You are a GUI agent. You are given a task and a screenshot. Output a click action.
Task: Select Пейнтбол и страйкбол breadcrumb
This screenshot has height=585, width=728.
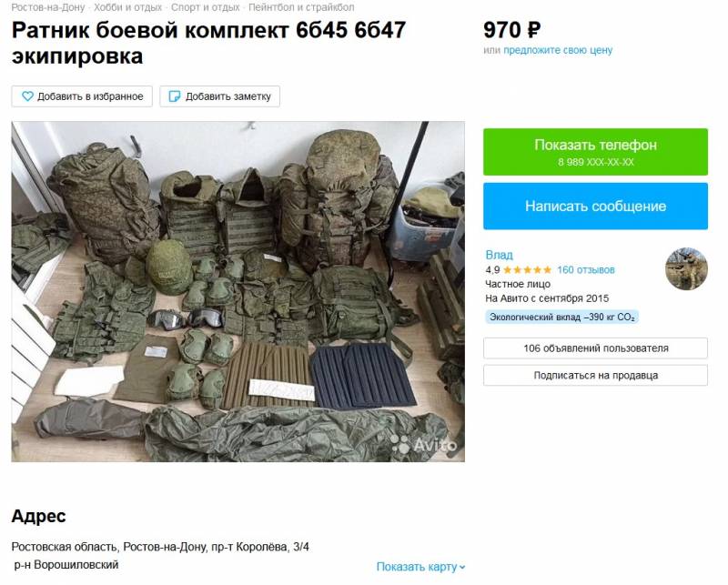tap(301, 7)
